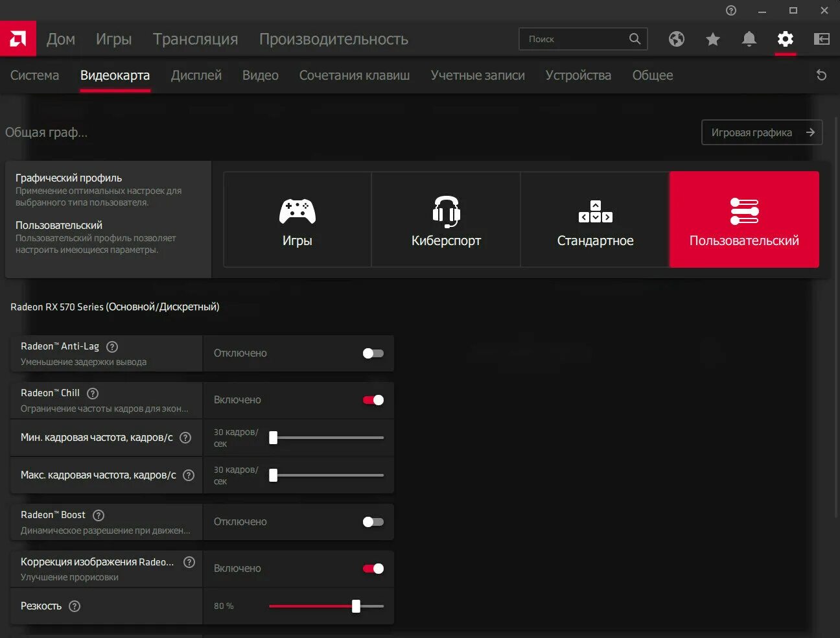Select the Киберспорт headset profile
Screen dimensions: 840x638
tap(446, 219)
